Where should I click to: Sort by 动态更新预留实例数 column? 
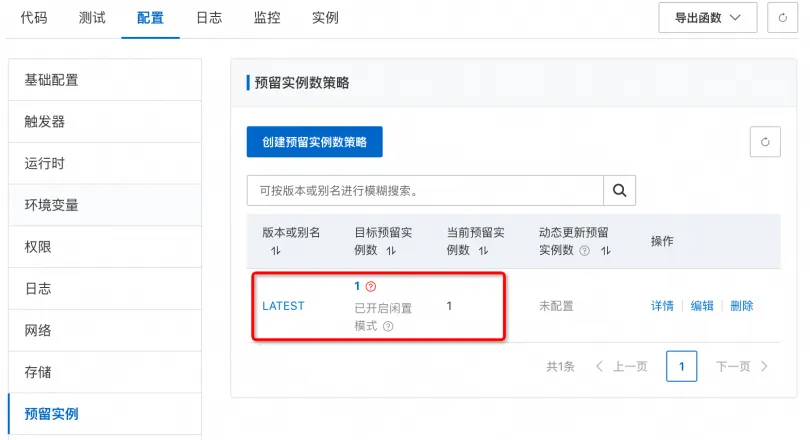pyautogui.click(x=605, y=251)
